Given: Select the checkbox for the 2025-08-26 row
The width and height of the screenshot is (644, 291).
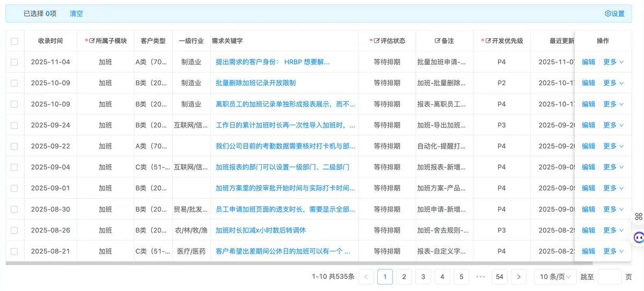Looking at the screenshot, I should [14, 230].
